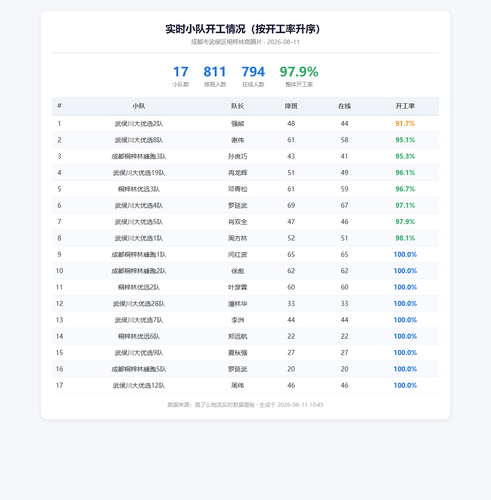Click the 2026-08-11 subtitle line under the title

pyautogui.click(x=245, y=42)
